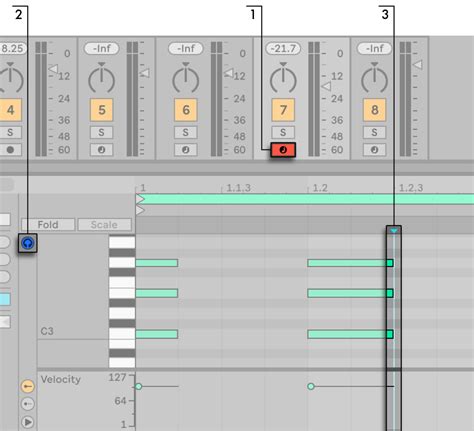The height and width of the screenshot is (431, 474).
Task: Click the middle MIDI note starting at 1.2
Action: [x=350, y=293]
